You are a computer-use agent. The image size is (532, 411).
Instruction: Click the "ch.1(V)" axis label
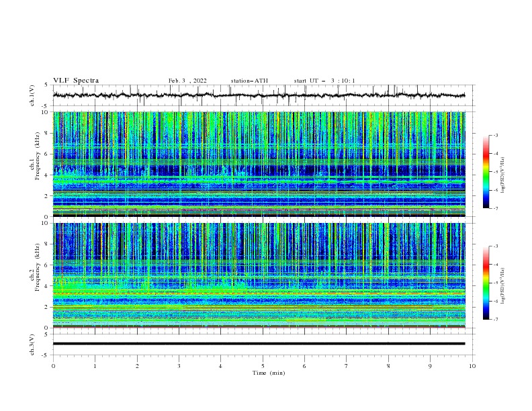(32, 95)
